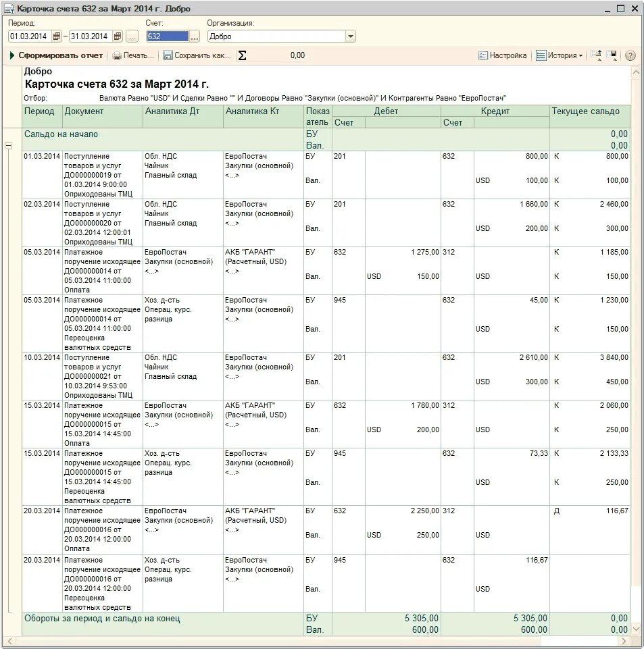Viewport: 644px width, 649px height.
Task: Click current balance 2 133,33
Action: point(614,453)
